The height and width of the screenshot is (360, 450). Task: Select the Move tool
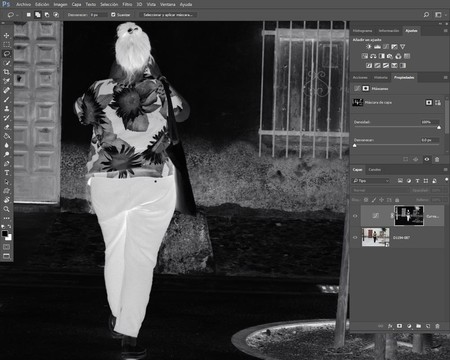coord(6,35)
